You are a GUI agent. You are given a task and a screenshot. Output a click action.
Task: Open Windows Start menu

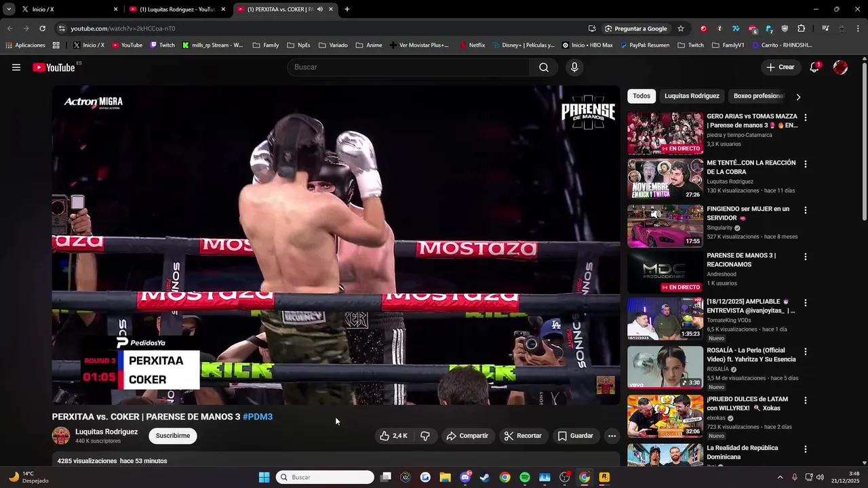[x=264, y=477]
